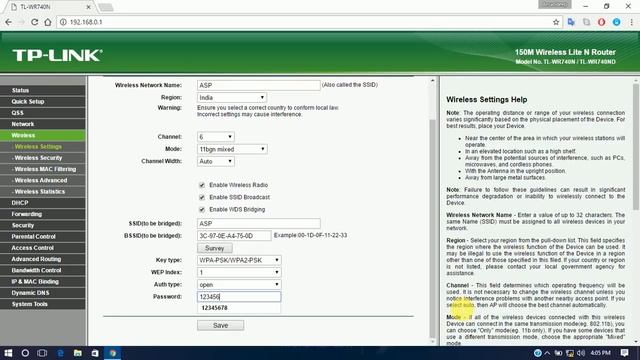Uncheck Enable Wireless Radio
The width and height of the screenshot is (640, 360).
click(202, 185)
